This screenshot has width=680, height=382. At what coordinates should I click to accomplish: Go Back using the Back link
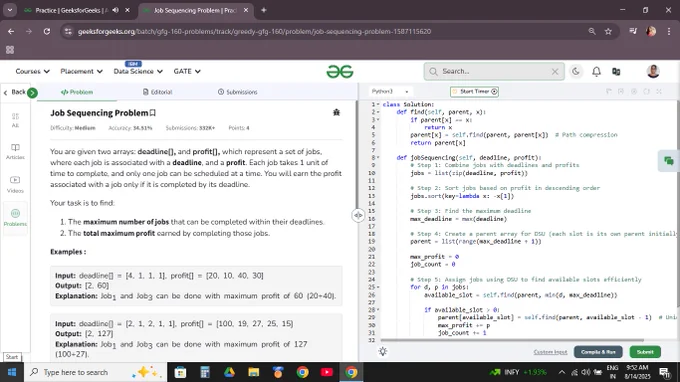pos(14,92)
